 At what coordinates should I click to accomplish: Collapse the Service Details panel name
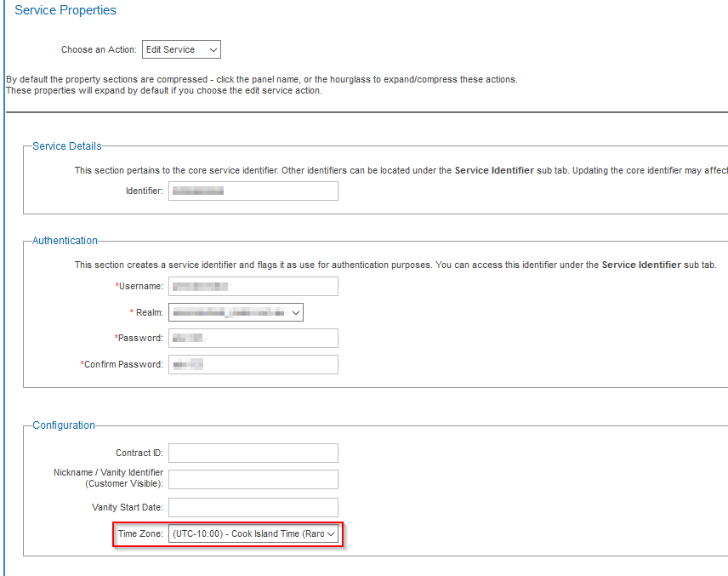point(66,146)
